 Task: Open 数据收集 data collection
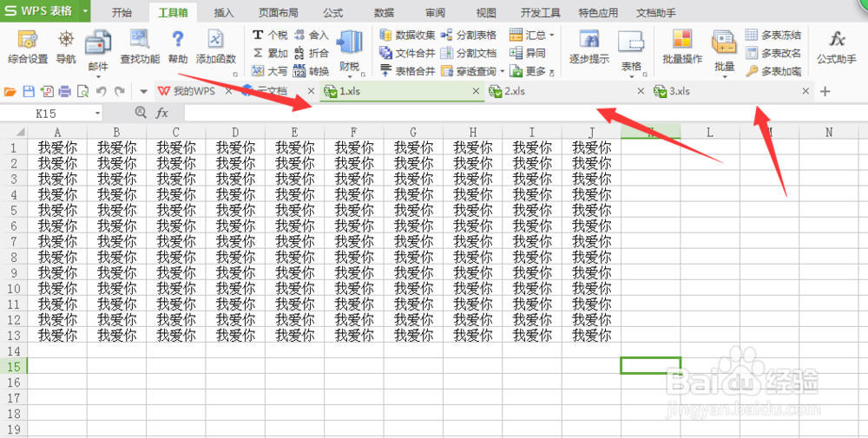point(407,35)
